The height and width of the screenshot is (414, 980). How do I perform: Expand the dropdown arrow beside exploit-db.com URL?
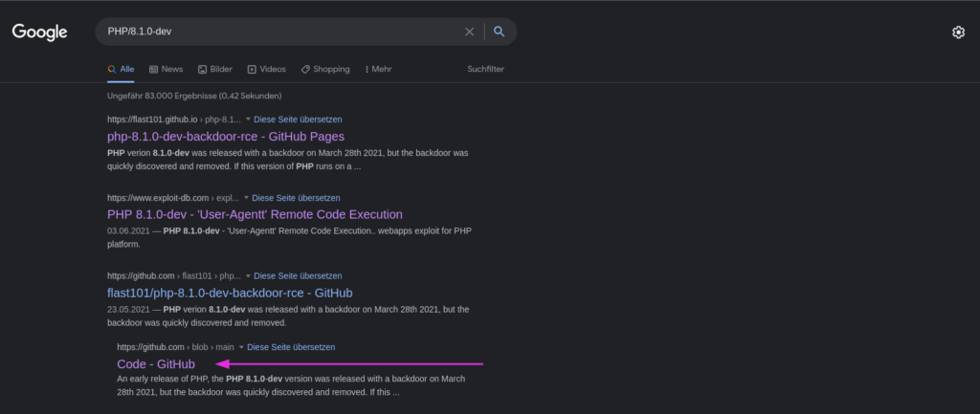pyautogui.click(x=244, y=198)
